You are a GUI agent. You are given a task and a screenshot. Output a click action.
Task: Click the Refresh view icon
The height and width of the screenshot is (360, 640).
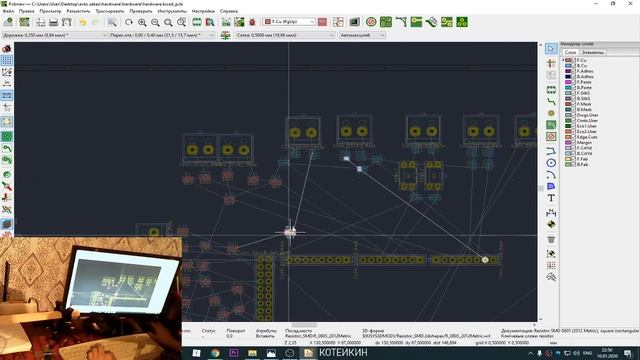(129, 22)
